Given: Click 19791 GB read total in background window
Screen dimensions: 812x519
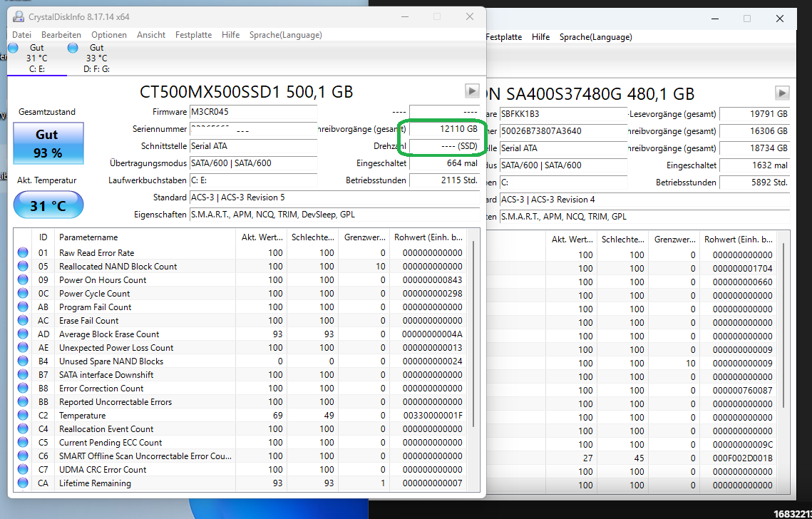Looking at the screenshot, I should 754,114.
